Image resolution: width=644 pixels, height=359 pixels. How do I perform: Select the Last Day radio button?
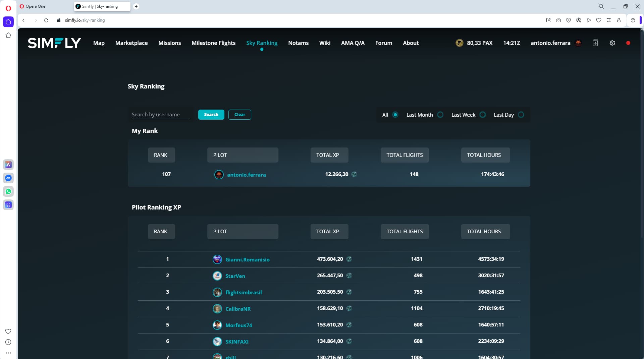[x=521, y=115]
